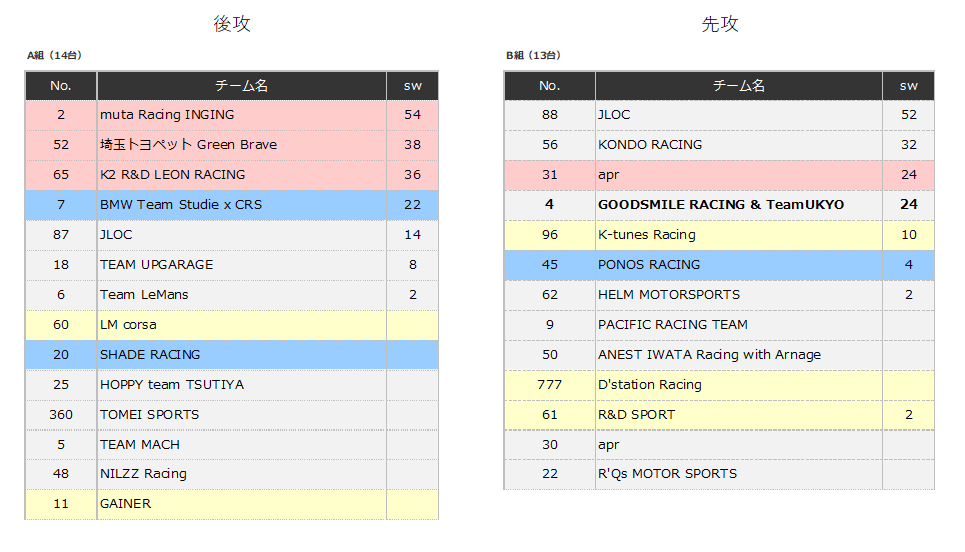Click the TEAM UPGARAGE entry
The height and width of the screenshot is (552, 965).
tap(156, 265)
